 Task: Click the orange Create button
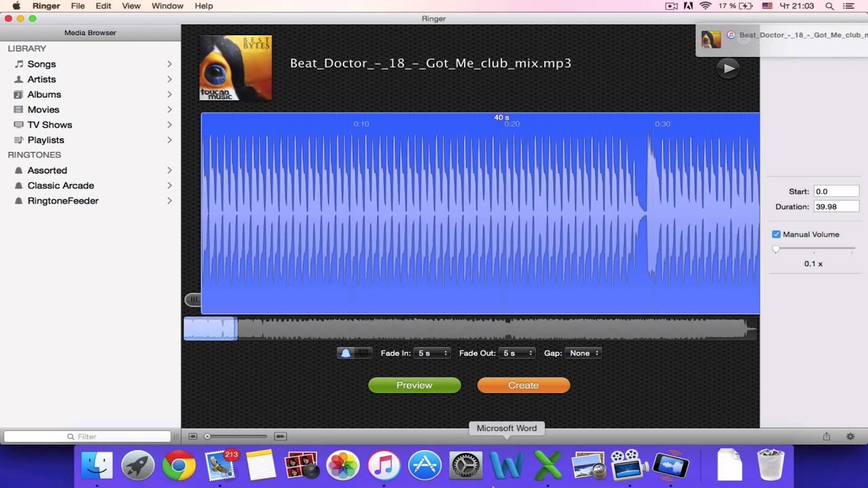(524, 385)
